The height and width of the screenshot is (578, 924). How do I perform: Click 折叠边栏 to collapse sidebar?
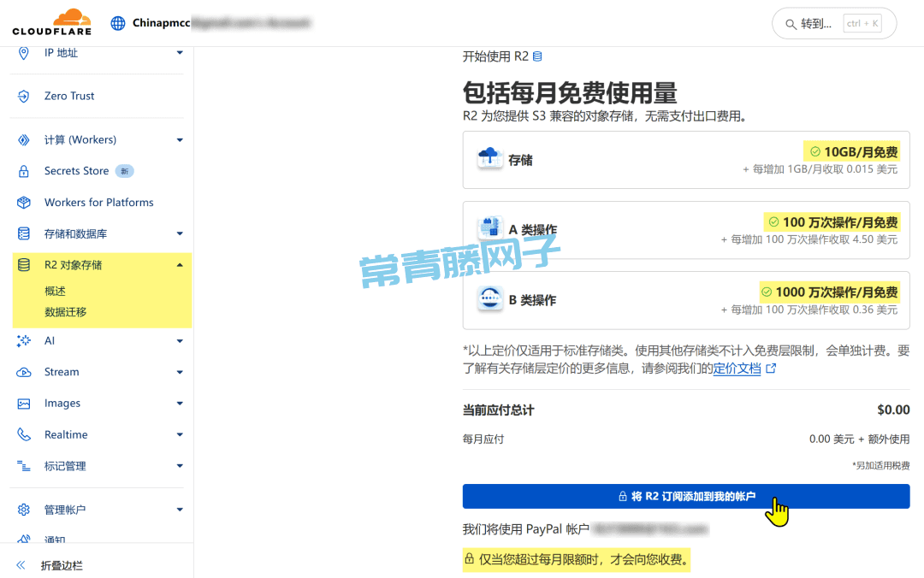point(62,566)
